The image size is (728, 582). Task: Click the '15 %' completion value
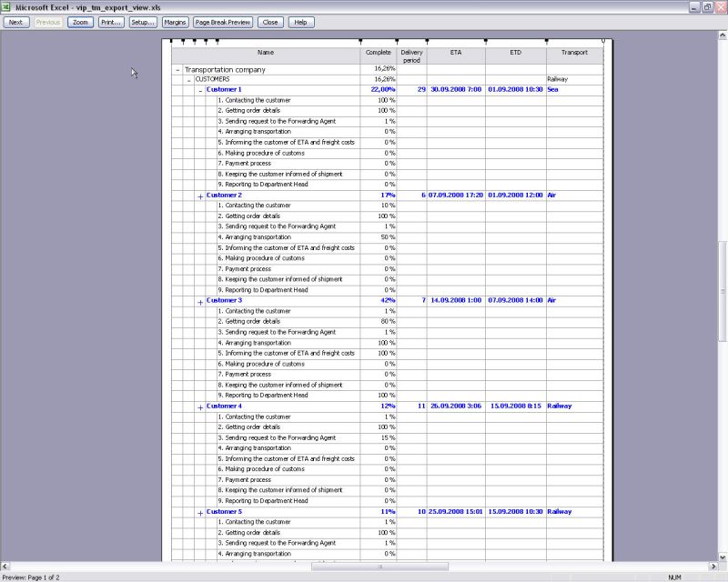(389, 437)
